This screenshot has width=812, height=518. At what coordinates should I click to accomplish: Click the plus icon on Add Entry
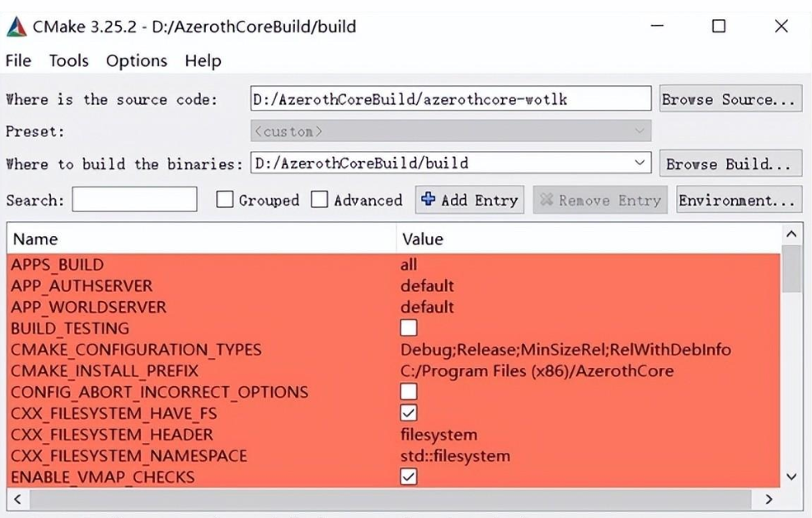428,199
